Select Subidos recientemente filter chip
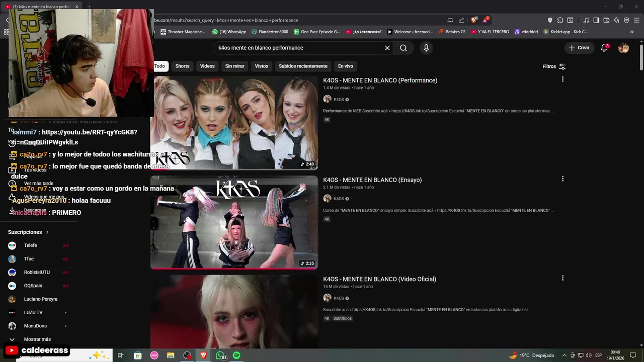 pyautogui.click(x=303, y=66)
